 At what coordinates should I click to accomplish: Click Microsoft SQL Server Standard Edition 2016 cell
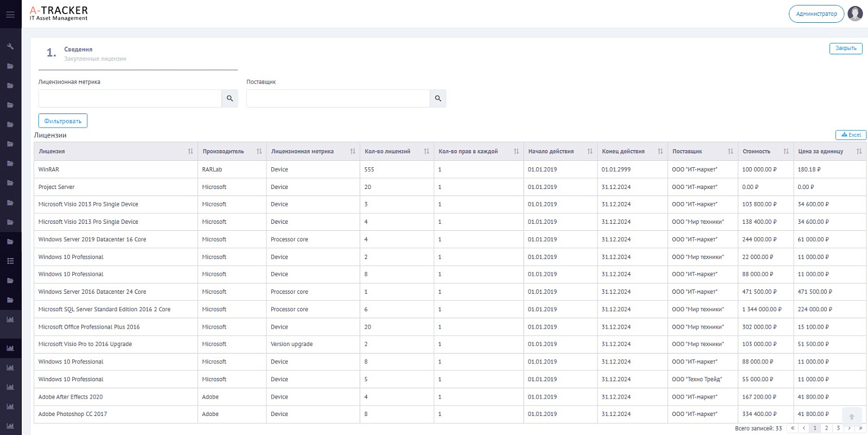tap(116, 309)
